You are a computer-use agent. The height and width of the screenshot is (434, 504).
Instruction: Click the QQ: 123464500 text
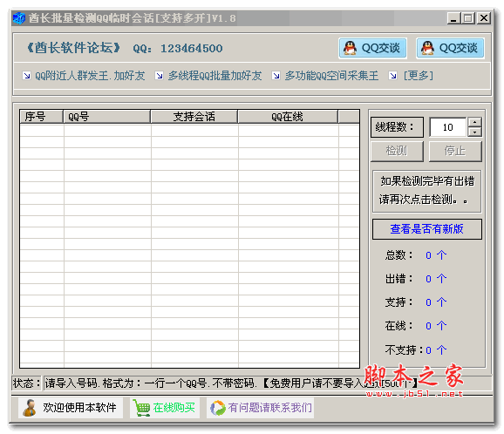pyautogui.click(x=178, y=49)
